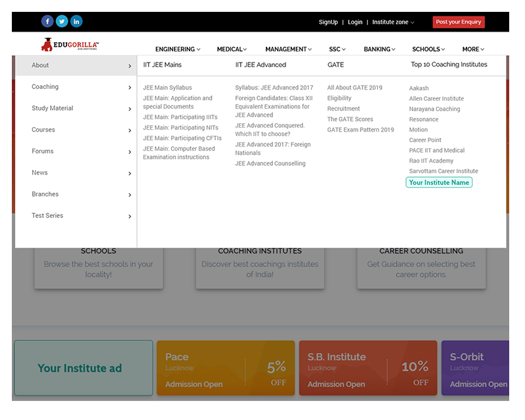Expand the Courses submenu arrow
The width and height of the screenshot is (525, 420).
pos(130,130)
